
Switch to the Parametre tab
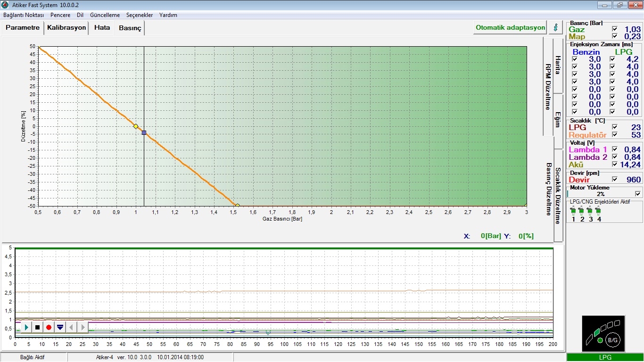[x=23, y=27]
